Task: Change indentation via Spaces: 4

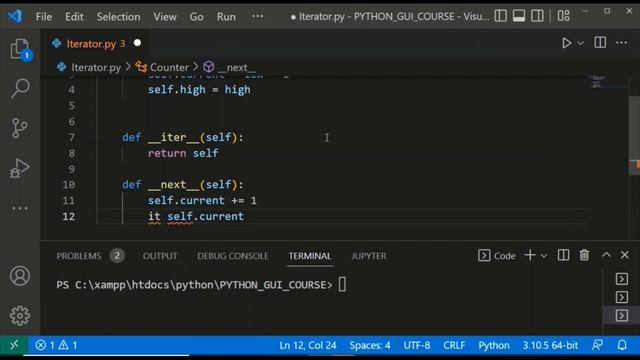Action: [x=370, y=345]
